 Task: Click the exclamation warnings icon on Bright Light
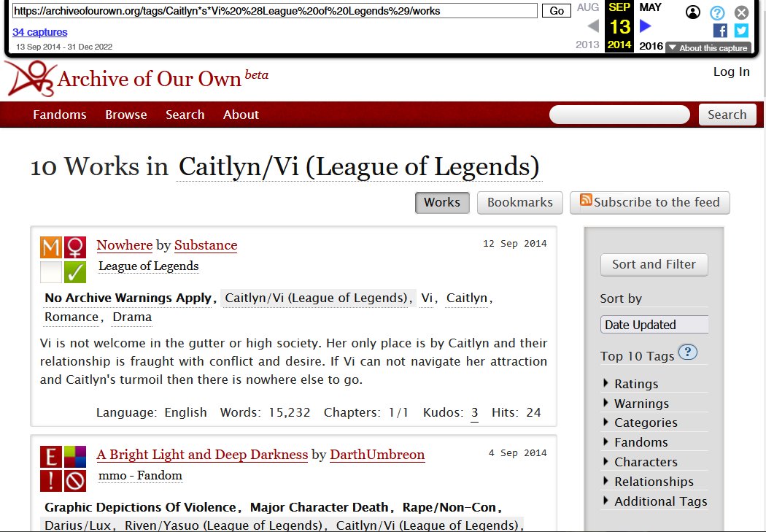(x=51, y=481)
